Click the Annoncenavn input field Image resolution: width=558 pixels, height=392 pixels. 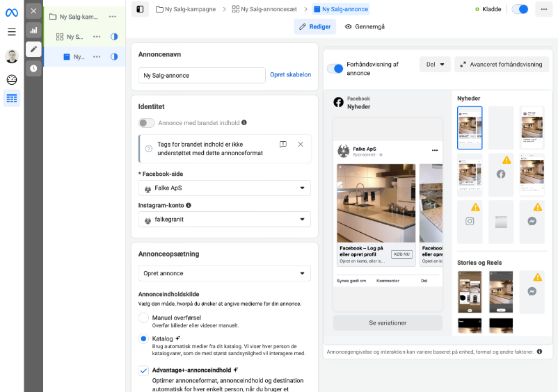coord(202,75)
